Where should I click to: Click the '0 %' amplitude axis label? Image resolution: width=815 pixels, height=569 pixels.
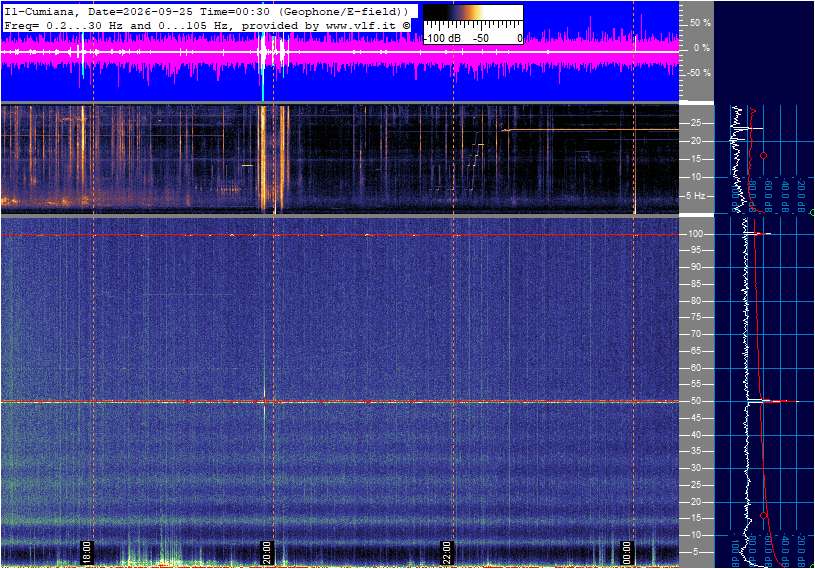point(702,48)
